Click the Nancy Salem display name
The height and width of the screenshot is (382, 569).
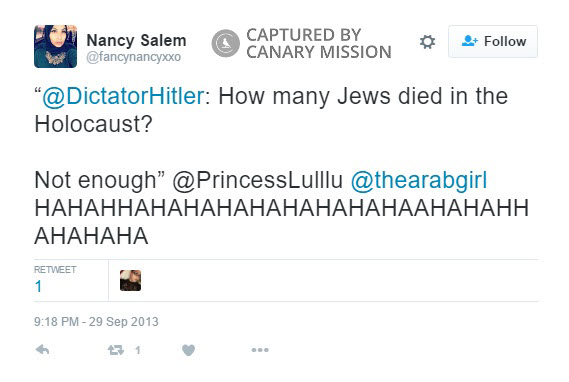point(136,40)
